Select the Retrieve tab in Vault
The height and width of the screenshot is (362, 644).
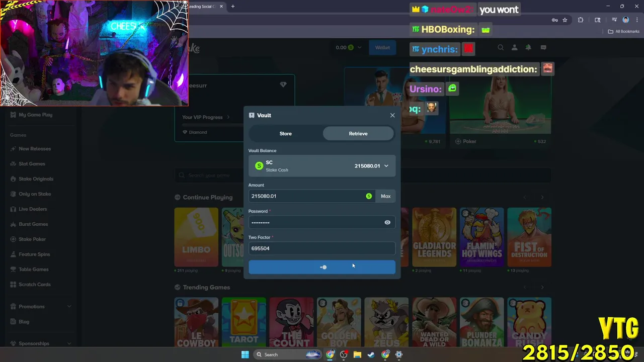click(358, 134)
